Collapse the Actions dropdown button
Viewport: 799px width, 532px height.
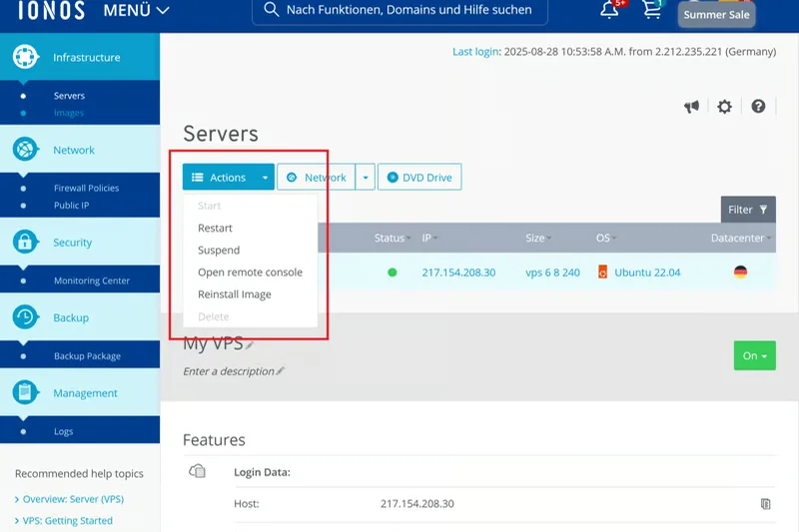(x=228, y=178)
